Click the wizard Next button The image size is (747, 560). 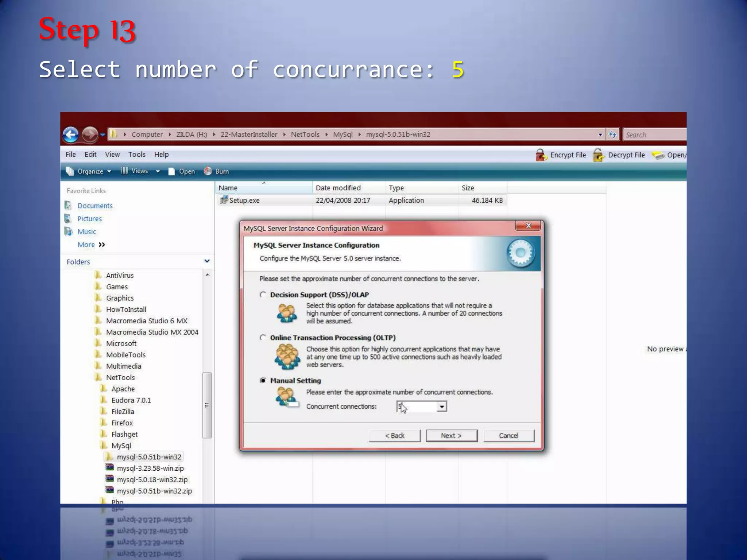(x=452, y=436)
